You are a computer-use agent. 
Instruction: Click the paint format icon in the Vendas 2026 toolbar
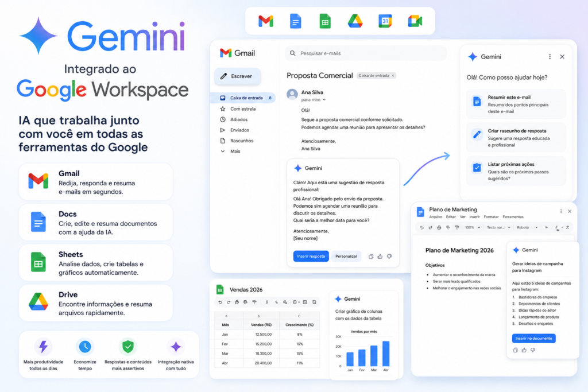click(254, 302)
